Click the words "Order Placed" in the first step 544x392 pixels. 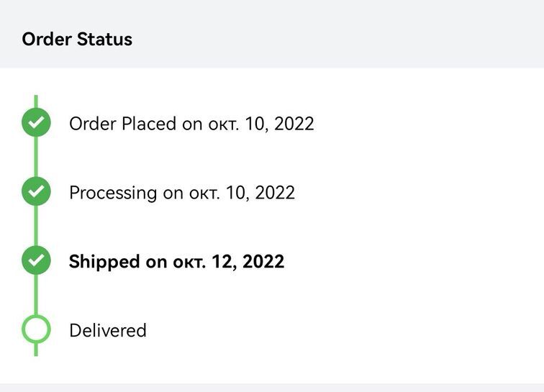(122, 124)
